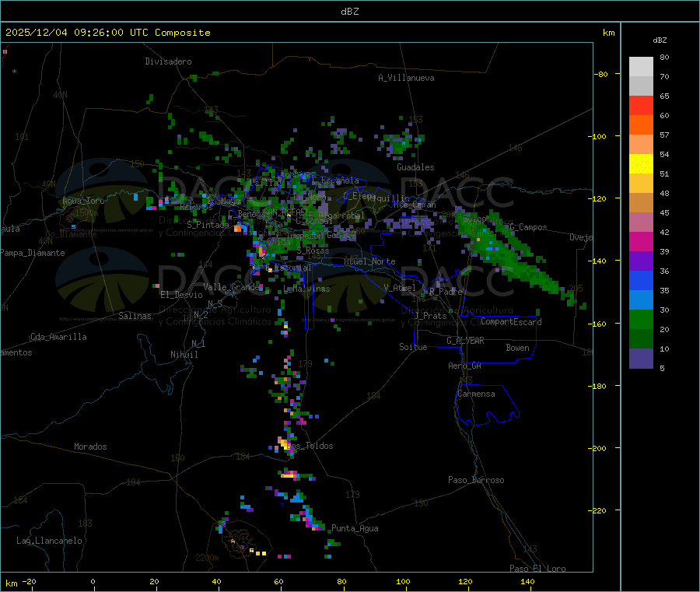Click the Agua_Toro map label

point(83,201)
